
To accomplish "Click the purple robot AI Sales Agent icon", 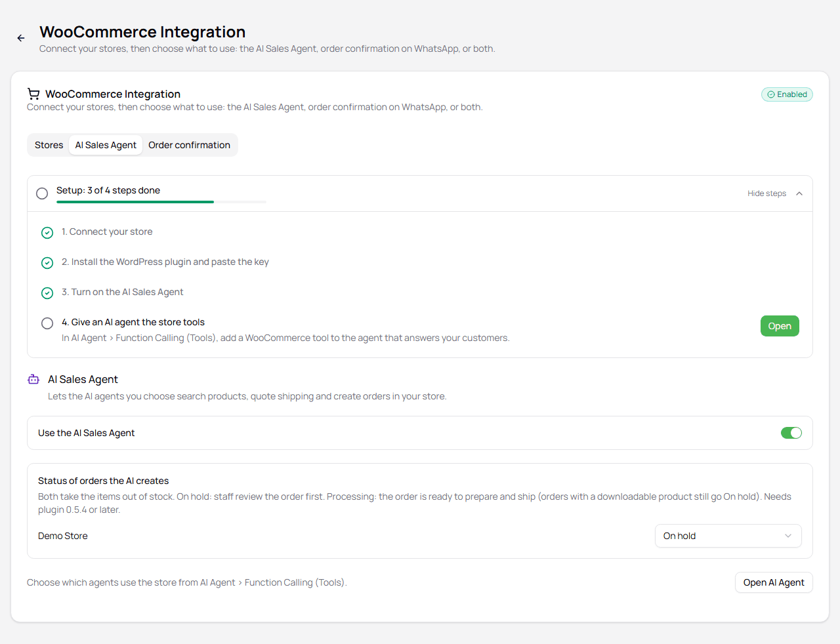I will pyautogui.click(x=33, y=379).
